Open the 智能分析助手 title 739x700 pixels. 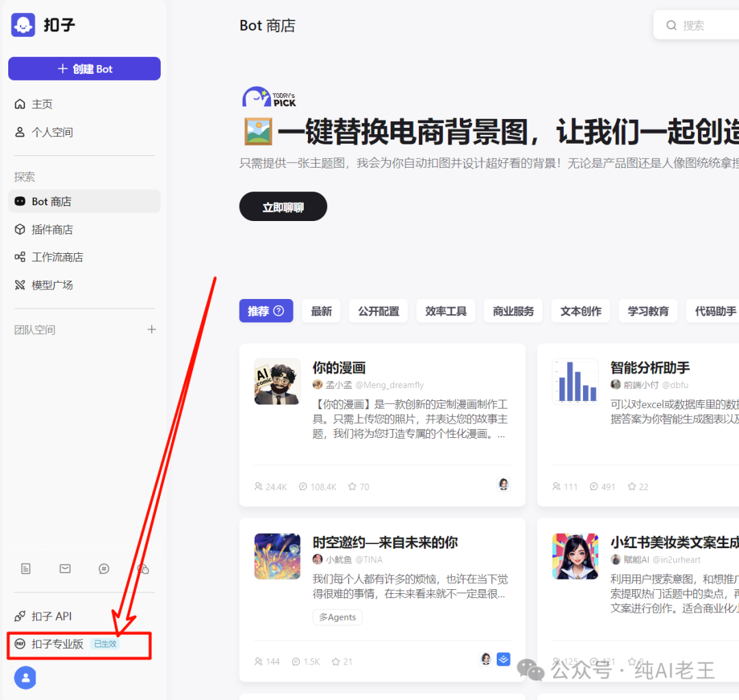click(x=650, y=367)
